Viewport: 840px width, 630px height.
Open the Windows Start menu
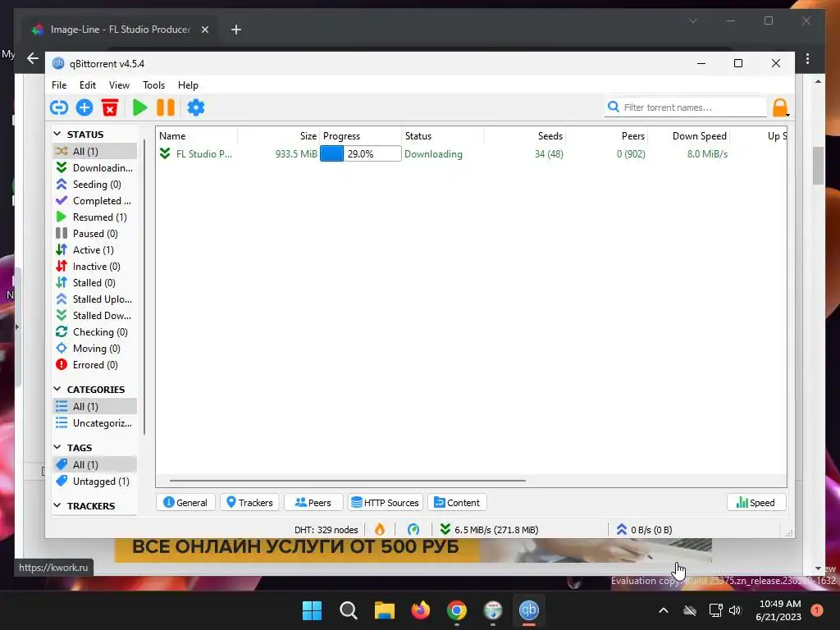pyautogui.click(x=313, y=610)
